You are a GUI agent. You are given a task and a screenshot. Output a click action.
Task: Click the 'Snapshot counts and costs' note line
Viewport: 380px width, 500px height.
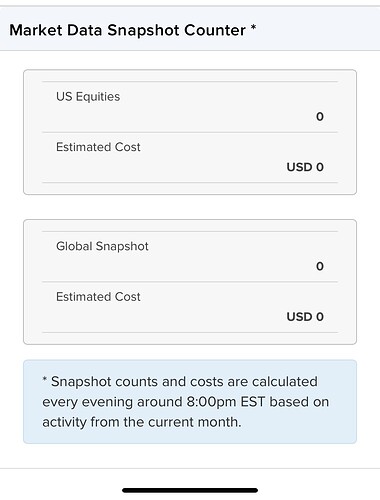tap(180, 382)
